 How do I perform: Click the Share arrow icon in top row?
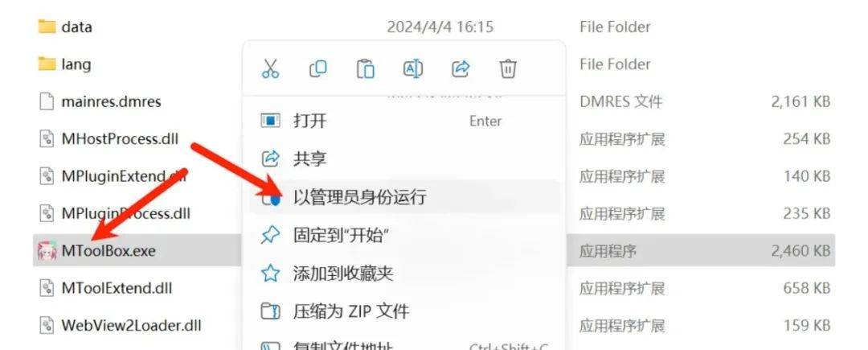pos(461,68)
